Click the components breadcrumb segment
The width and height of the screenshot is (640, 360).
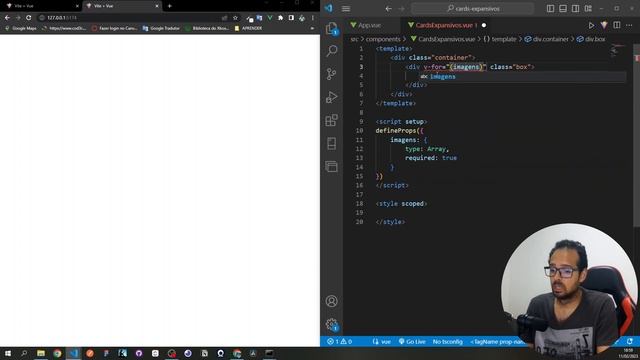383,39
